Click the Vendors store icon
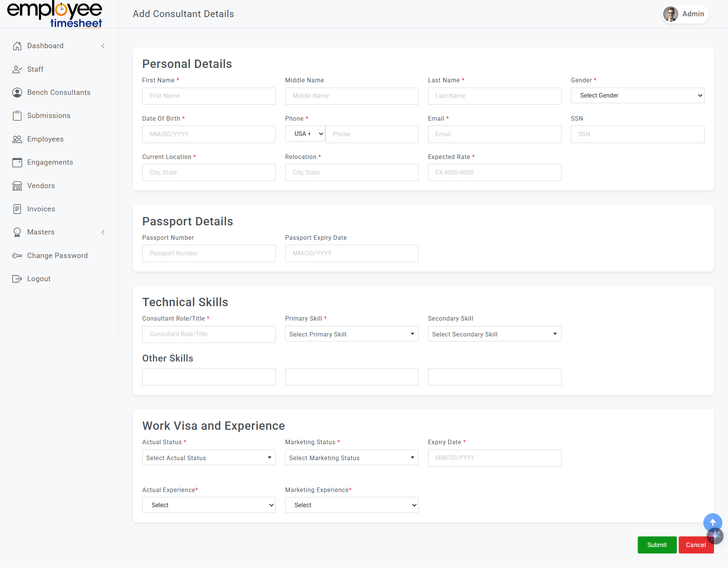The height and width of the screenshot is (568, 728). 17,186
